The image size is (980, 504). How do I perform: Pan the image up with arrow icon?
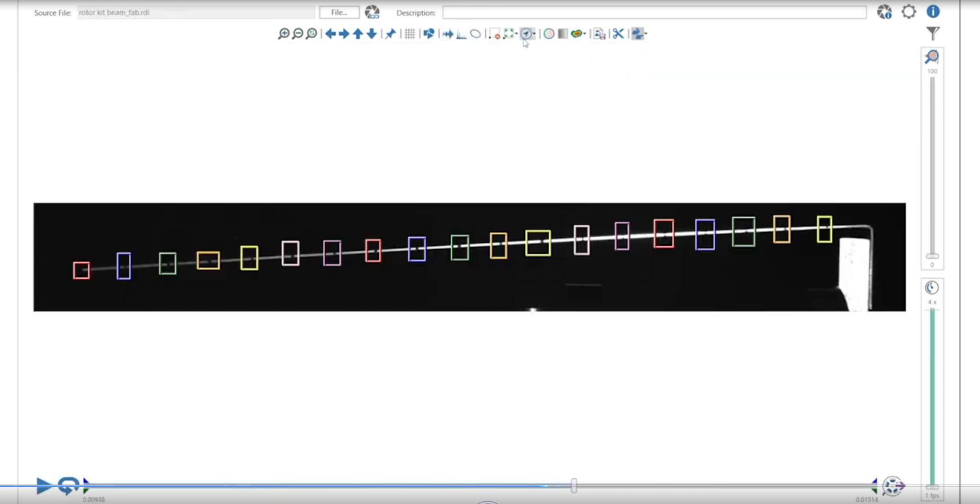click(358, 34)
